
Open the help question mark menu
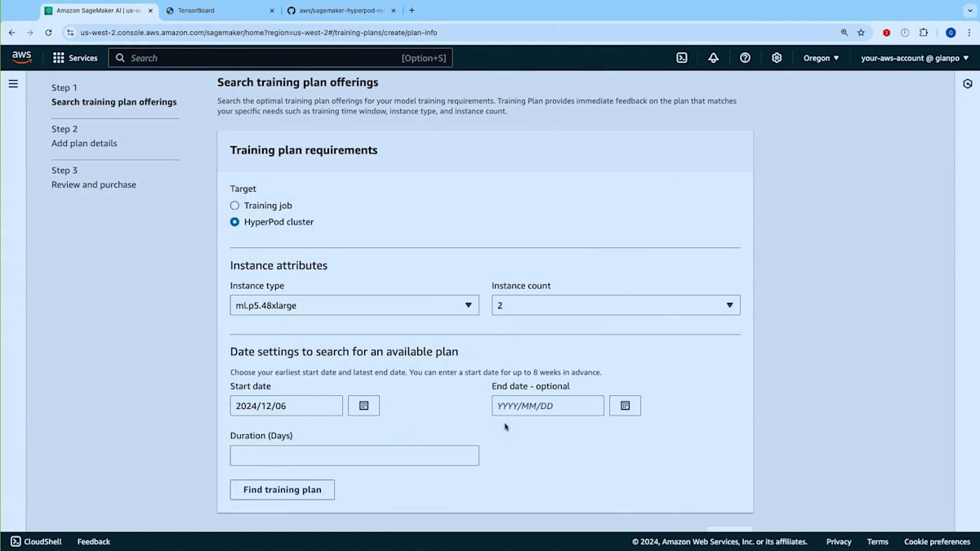point(745,58)
